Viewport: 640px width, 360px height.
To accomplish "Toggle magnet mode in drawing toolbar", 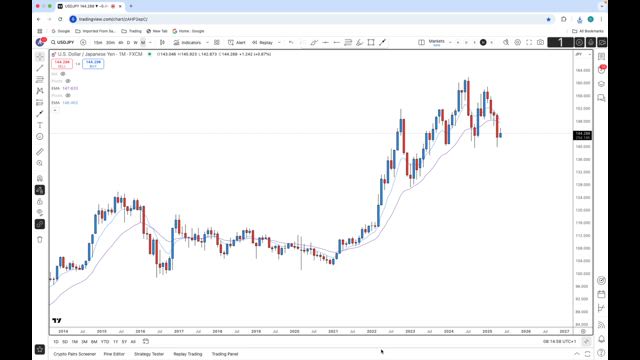I will (x=40, y=178).
